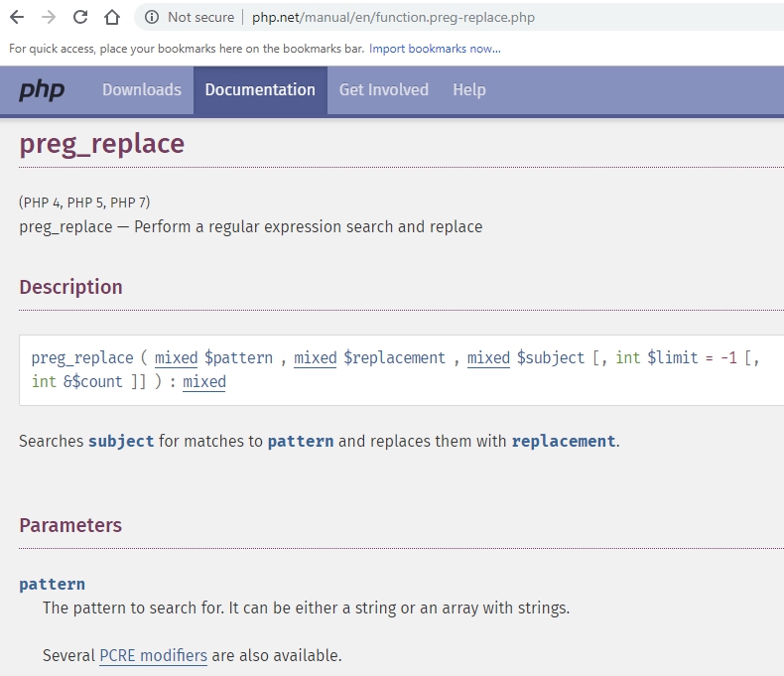Click the bold pattern word in description sentence

tap(301, 442)
